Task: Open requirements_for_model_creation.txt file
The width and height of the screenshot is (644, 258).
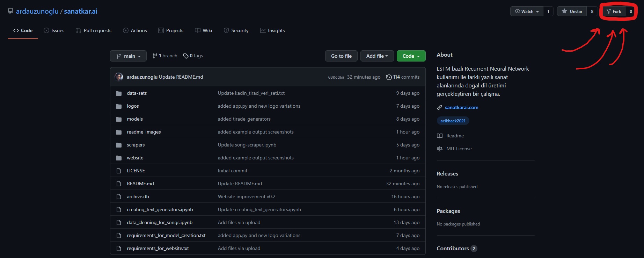Action: click(166, 235)
